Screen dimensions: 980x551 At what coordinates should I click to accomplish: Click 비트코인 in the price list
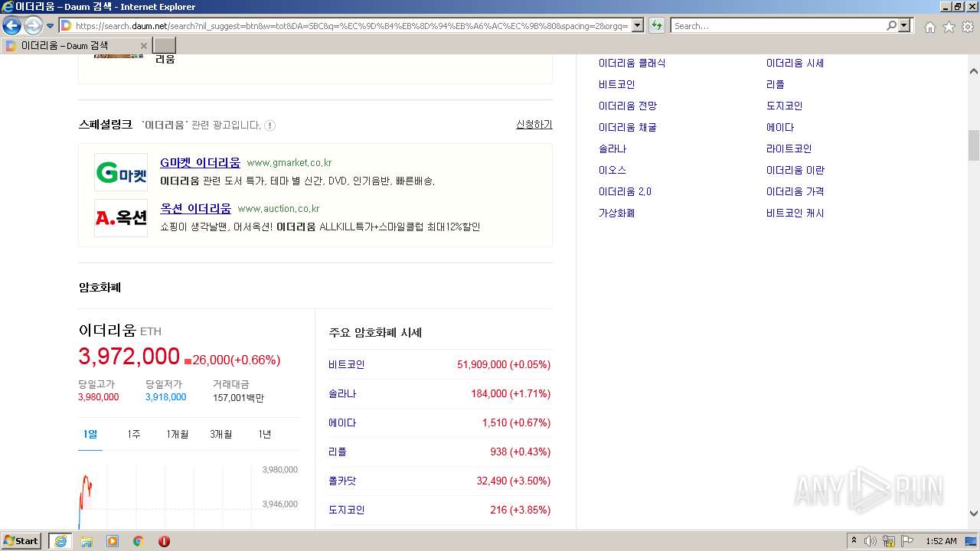coord(346,364)
